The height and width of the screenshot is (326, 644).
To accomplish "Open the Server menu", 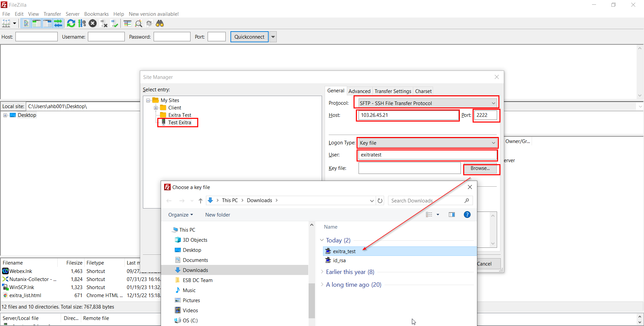I will 72,14.
